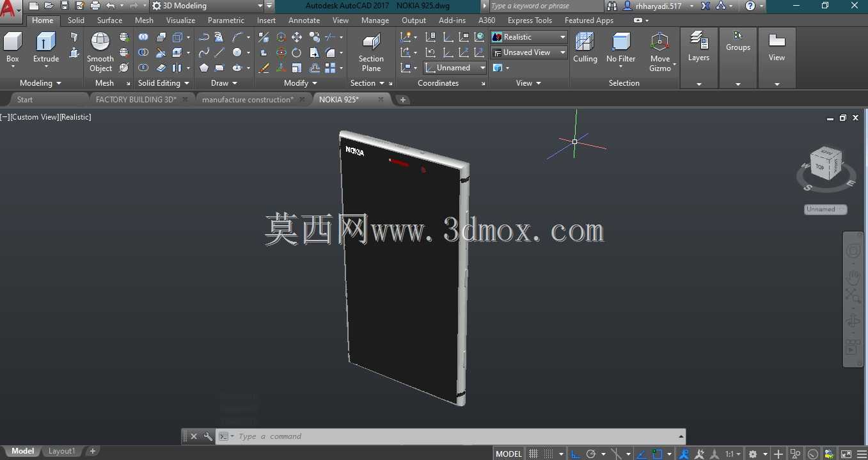
Task: Toggle 2D object snap in status bar
Action: (x=658, y=454)
